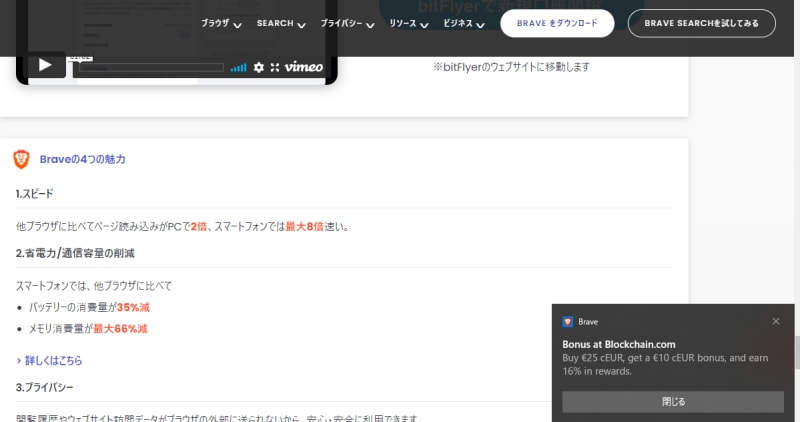Click the BRAVE をダウンロード button
The width and height of the screenshot is (800, 422).
pos(557,24)
